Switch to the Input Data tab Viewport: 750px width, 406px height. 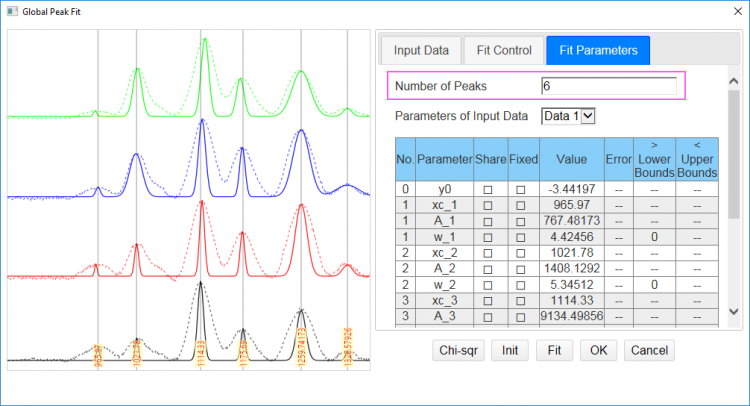[x=420, y=49]
